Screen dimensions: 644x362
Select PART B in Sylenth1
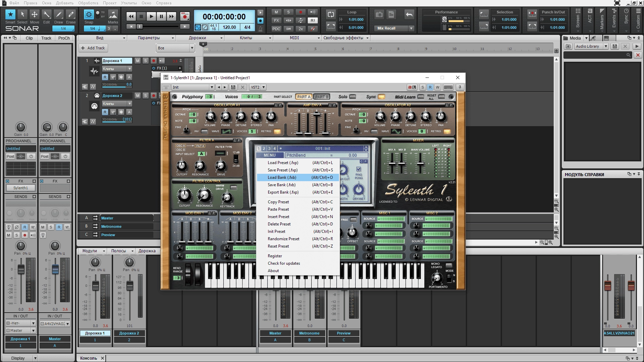[321, 97]
